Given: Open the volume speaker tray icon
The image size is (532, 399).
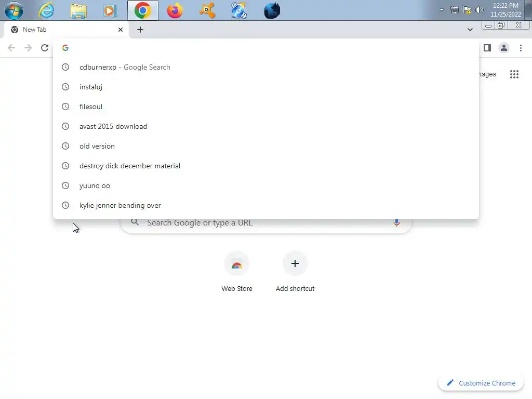Looking at the screenshot, I should point(479,10).
